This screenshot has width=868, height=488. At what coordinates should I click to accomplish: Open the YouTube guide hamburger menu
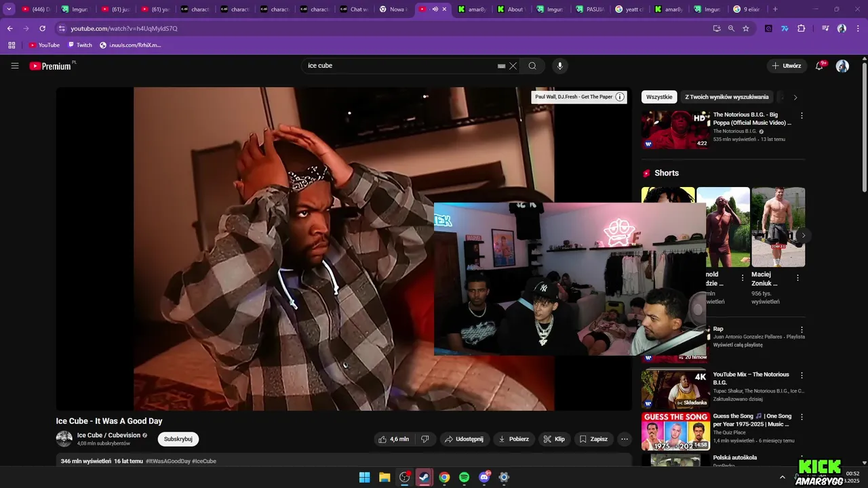(x=15, y=66)
